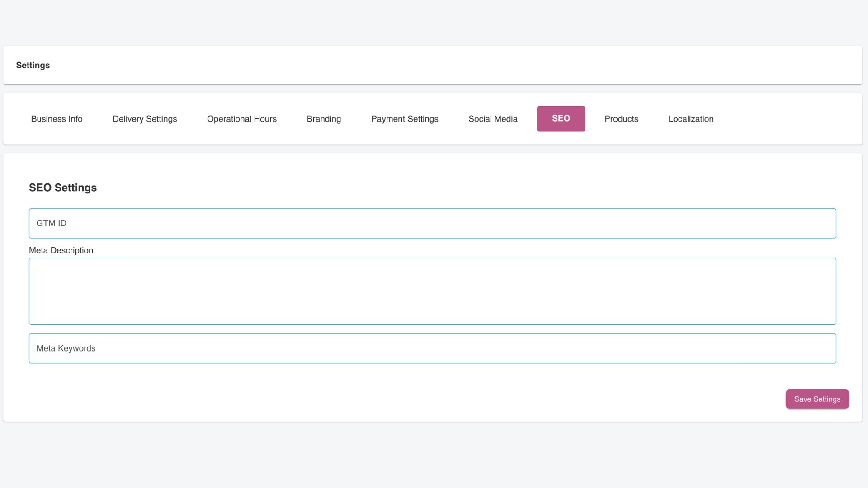The image size is (868, 488).
Task: Select the Localization tab
Action: [x=691, y=119]
